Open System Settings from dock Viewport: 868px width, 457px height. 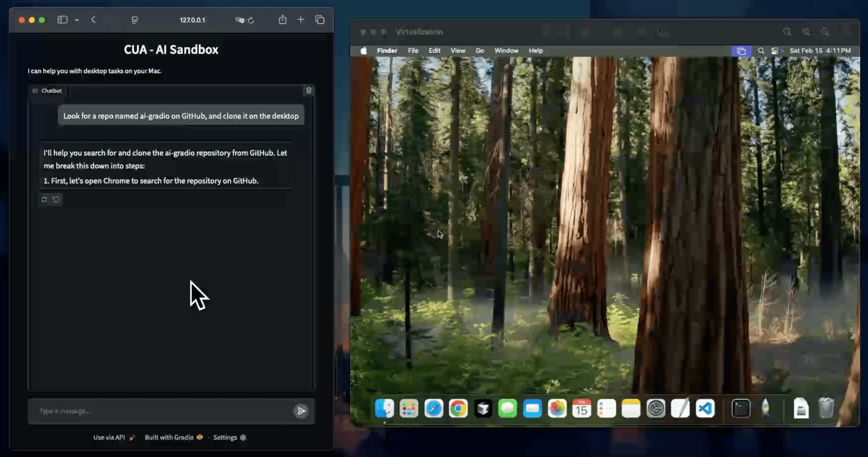tap(655, 409)
